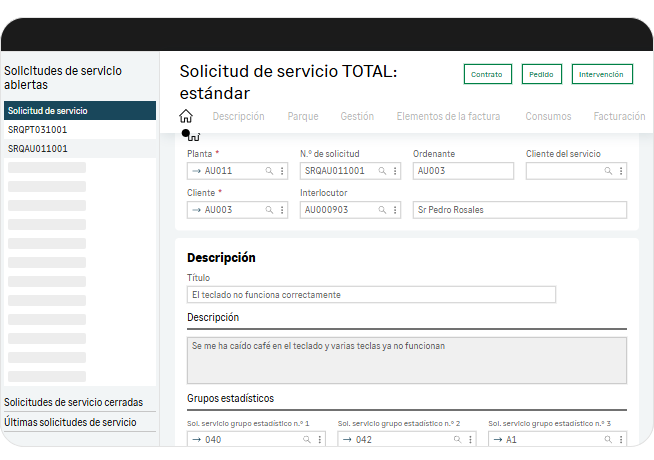Click search icon in Interlocutor field
The image size is (654, 460).
382,210
